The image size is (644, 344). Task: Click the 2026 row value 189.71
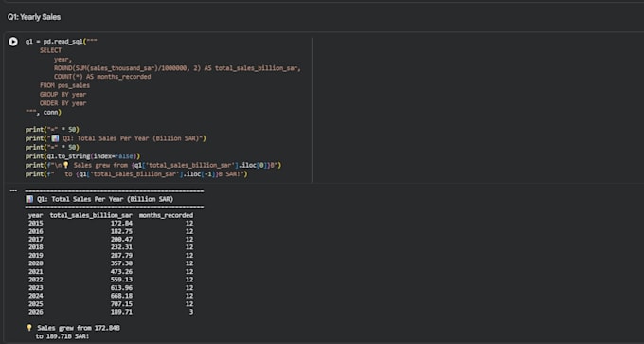pos(121,312)
